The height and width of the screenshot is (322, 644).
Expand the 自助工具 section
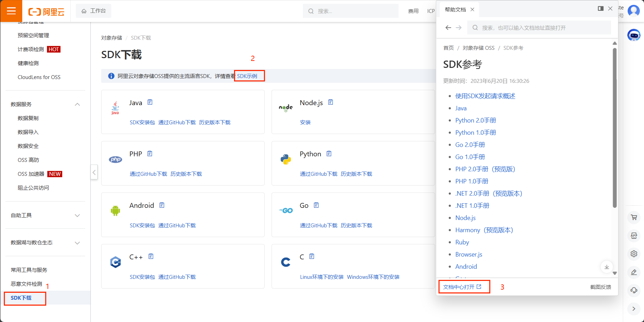tap(77, 215)
